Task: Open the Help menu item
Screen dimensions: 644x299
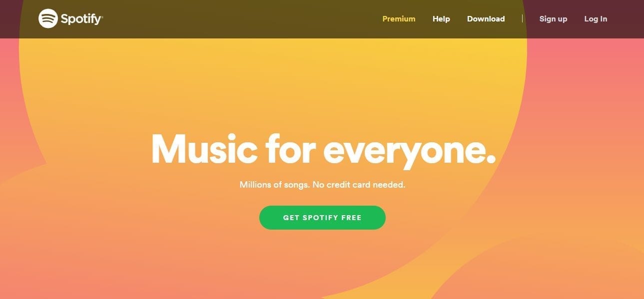Action: (441, 19)
